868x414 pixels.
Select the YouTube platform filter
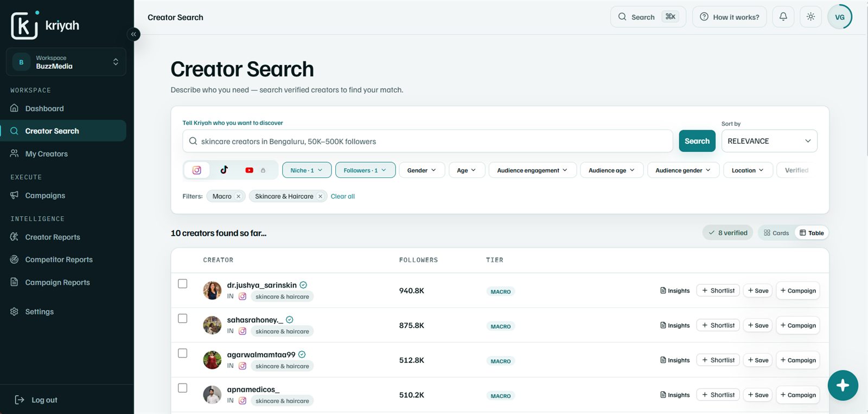[x=249, y=170]
